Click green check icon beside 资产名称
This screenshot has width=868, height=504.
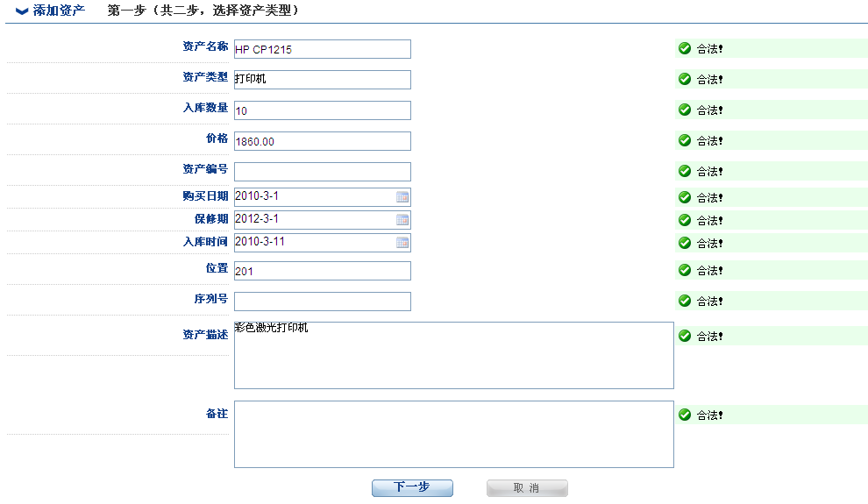pos(685,49)
